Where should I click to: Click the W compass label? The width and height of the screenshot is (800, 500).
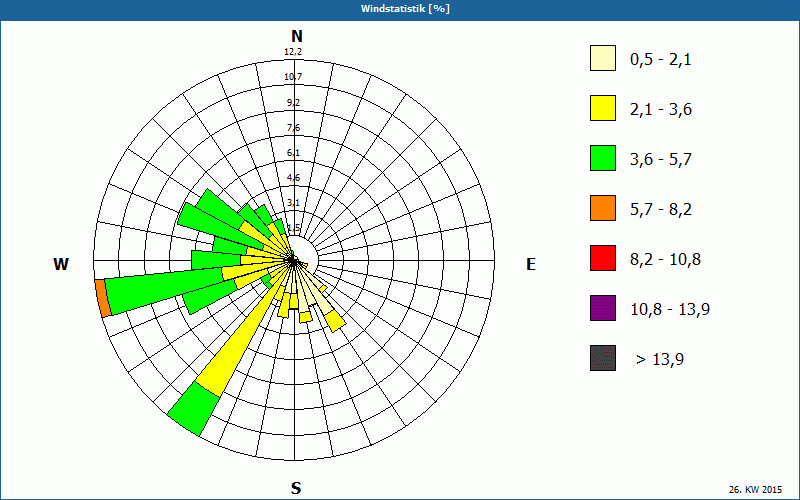pyautogui.click(x=61, y=264)
